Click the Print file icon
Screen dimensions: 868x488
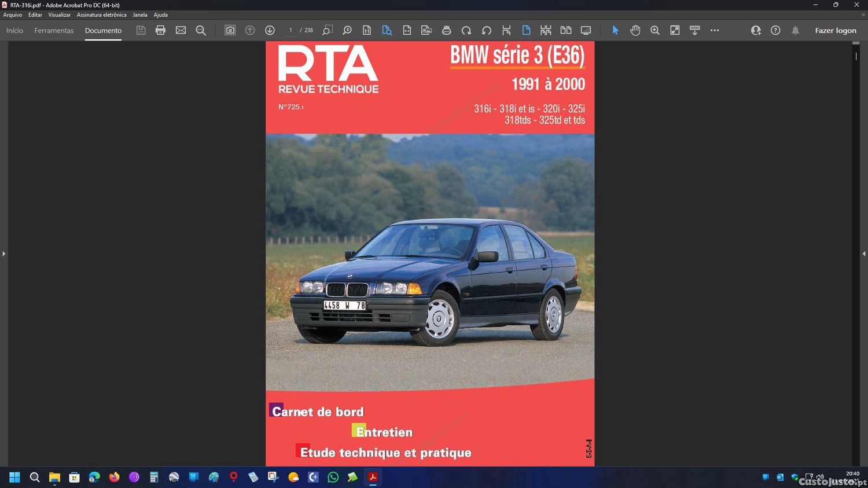tap(160, 30)
